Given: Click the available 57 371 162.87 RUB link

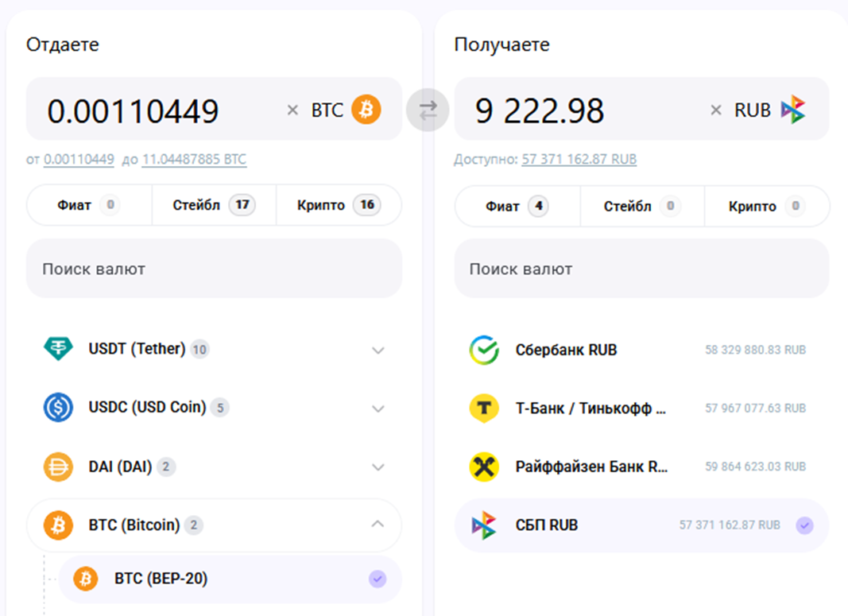Looking at the screenshot, I should (579, 160).
